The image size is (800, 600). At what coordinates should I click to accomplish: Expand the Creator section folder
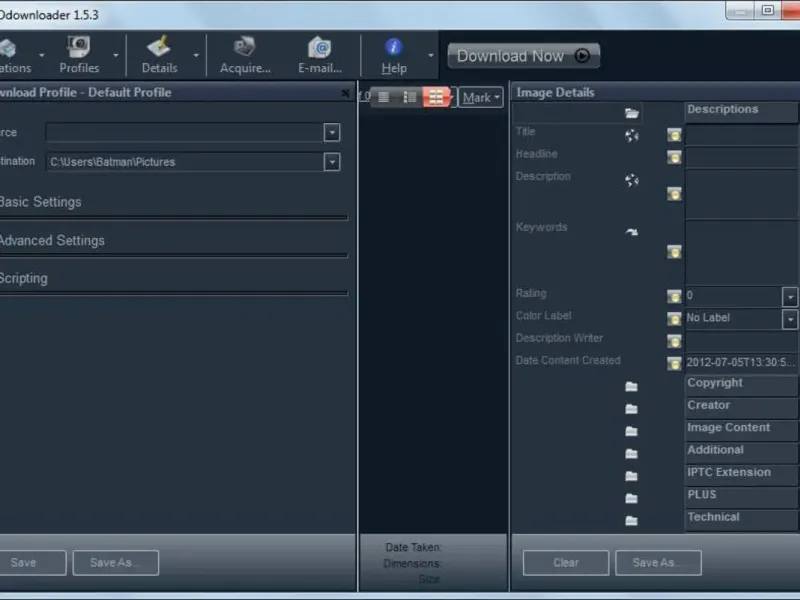632,409
